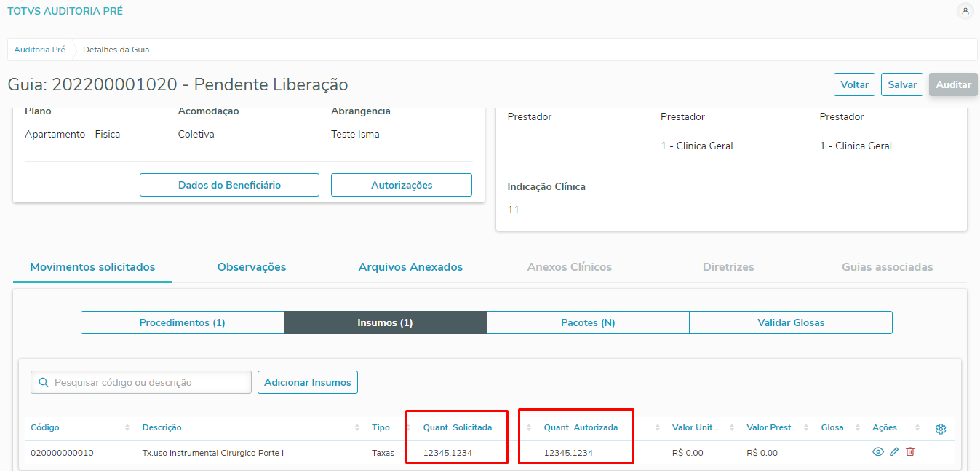
Task: Click the Auditar button
Action: pyautogui.click(x=953, y=84)
